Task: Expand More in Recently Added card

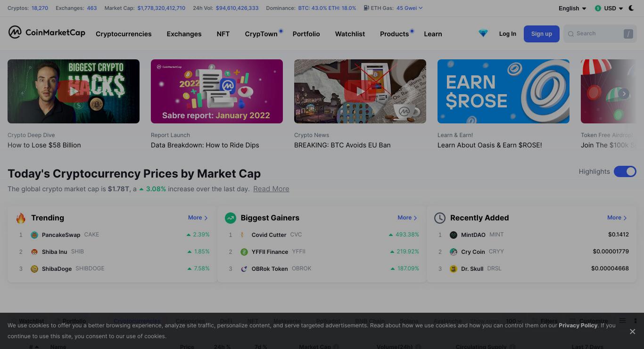Action: [617, 218]
